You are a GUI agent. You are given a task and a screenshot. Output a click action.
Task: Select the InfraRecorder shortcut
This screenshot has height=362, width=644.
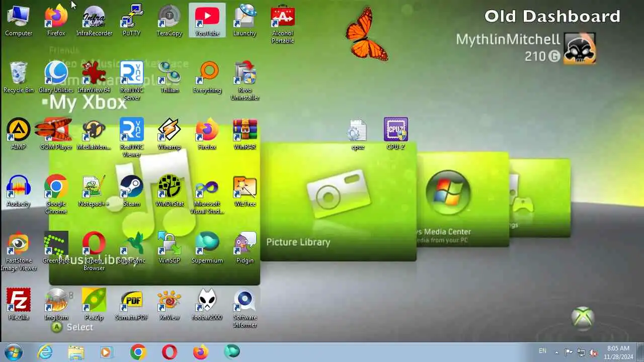[94, 20]
